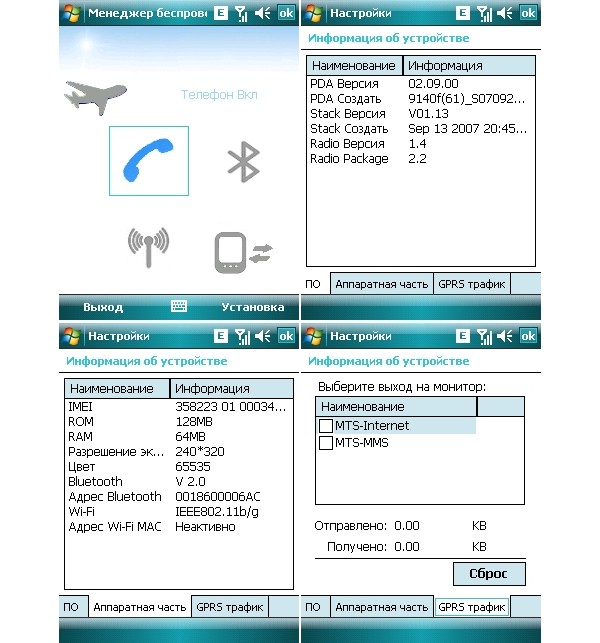The image size is (600, 643).
Task: Tap the Установка softkey
Action: (x=253, y=307)
